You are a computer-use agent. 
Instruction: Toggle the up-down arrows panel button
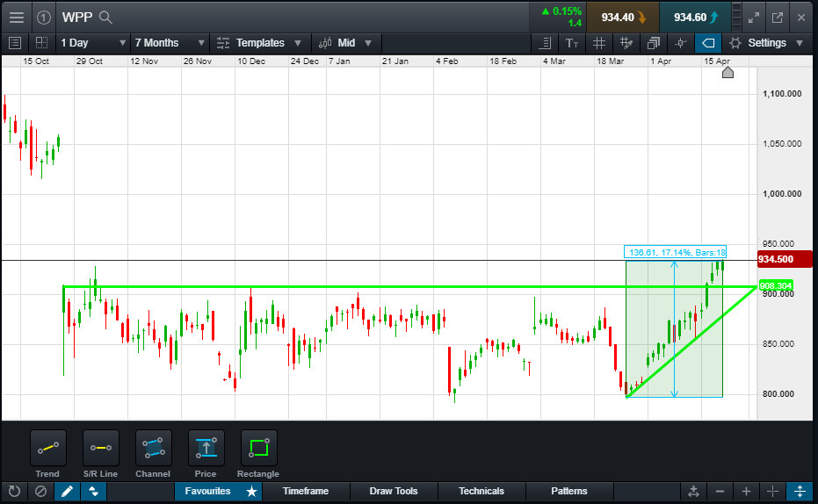(x=93, y=491)
